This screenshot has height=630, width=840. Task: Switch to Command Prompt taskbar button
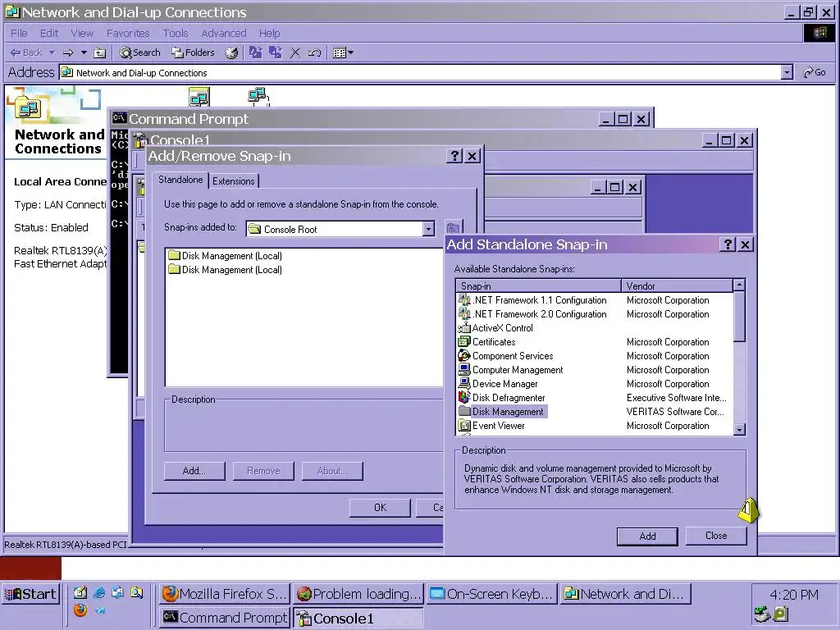click(225, 618)
